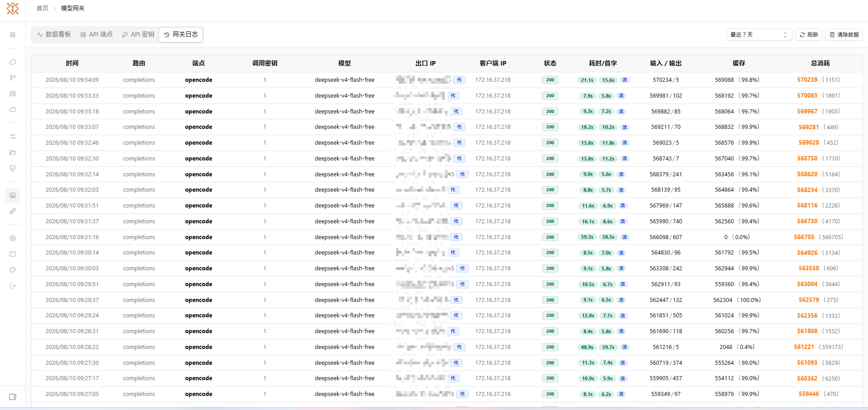Click the 代 badge in the 09:34:09 row
The image size is (868, 410).
tap(459, 80)
